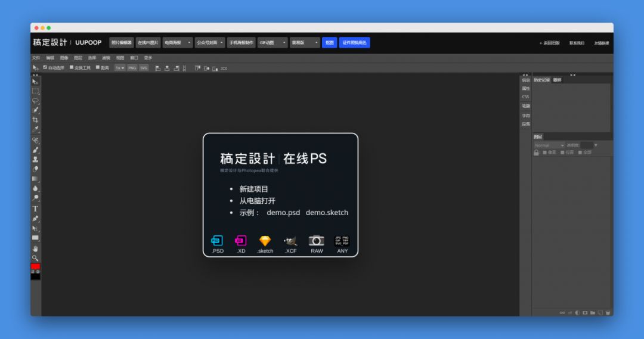Toggle the 像素 lock checkbox
Viewport: 644px width, 339px height.
click(x=544, y=153)
